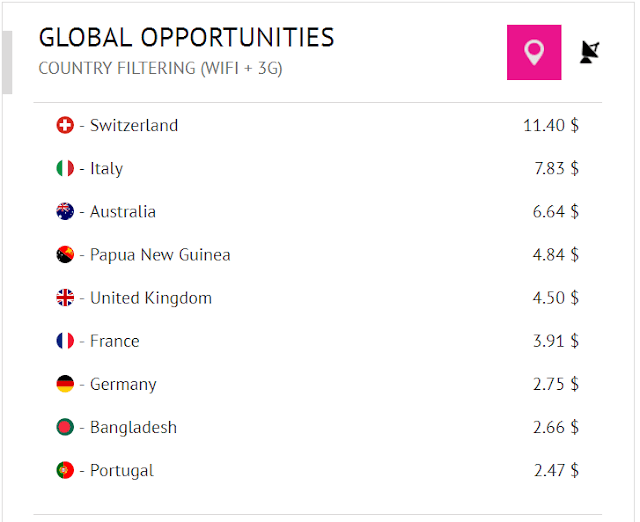Click the 2.47 $ value for Portugal
640x522 pixels.
(556, 470)
